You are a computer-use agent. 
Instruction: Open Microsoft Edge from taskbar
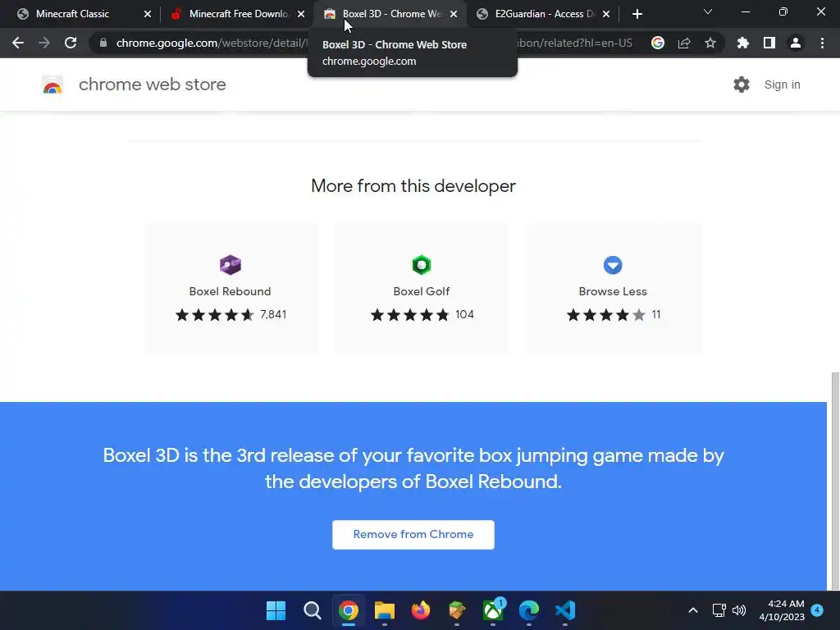[529, 610]
